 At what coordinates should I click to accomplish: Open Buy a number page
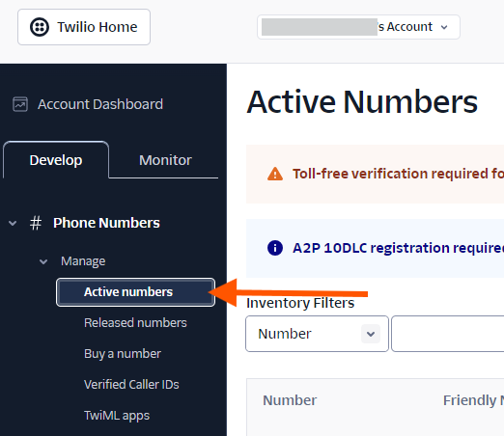pos(123,354)
